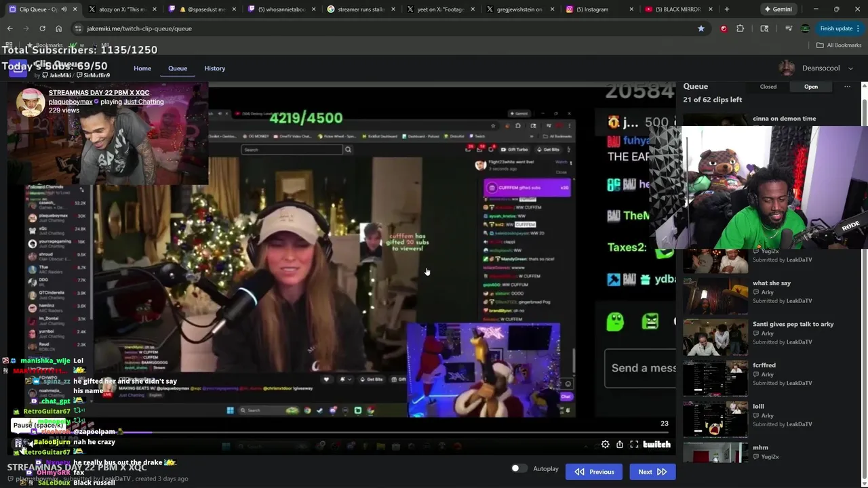Open the 'what she say' clip thumbnail

pyautogui.click(x=715, y=296)
